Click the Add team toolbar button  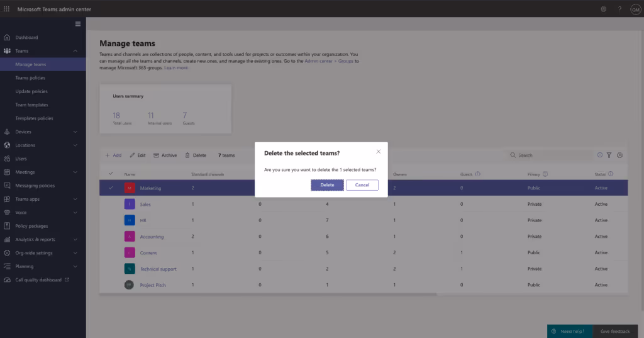tap(113, 155)
